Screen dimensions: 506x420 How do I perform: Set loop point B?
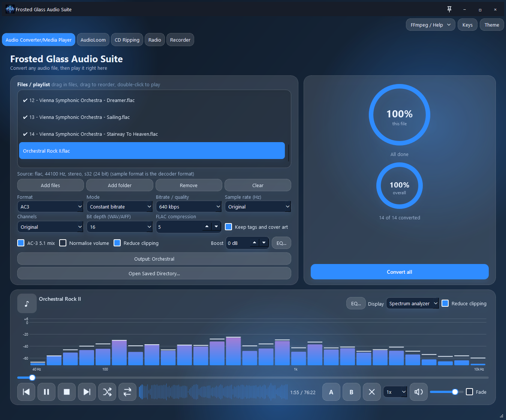tap(351, 392)
